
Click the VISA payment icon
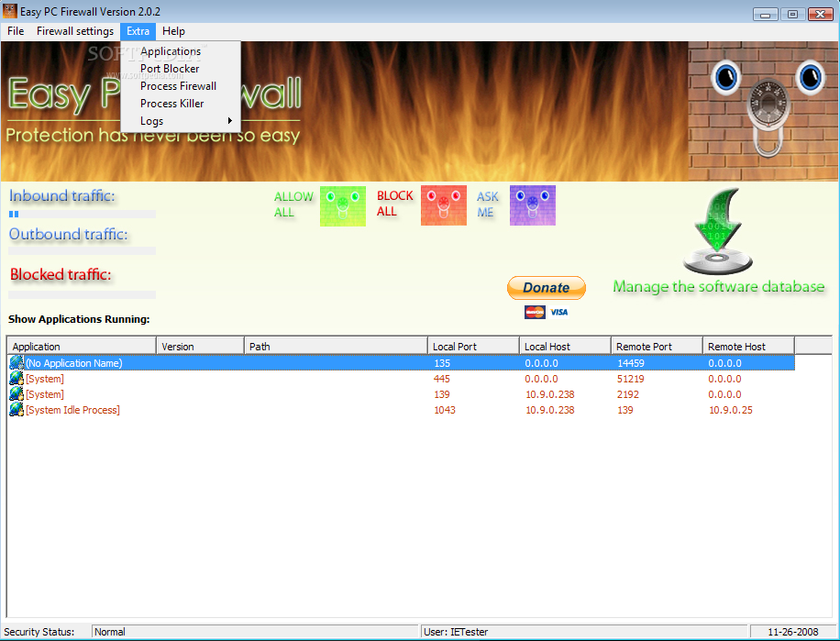pyautogui.click(x=558, y=312)
